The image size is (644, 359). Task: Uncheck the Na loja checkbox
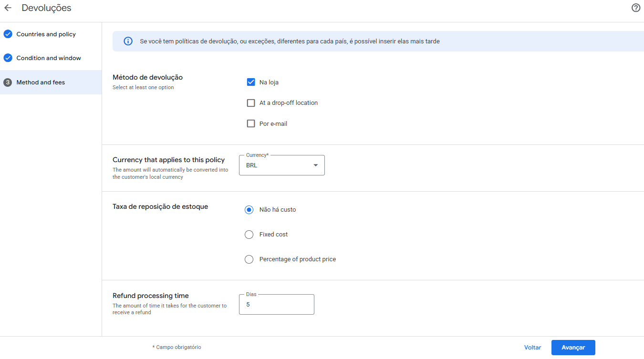251,82
